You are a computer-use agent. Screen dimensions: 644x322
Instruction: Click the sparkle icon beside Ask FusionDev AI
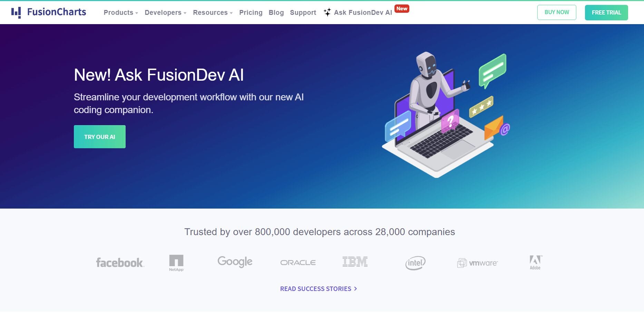[x=327, y=12]
